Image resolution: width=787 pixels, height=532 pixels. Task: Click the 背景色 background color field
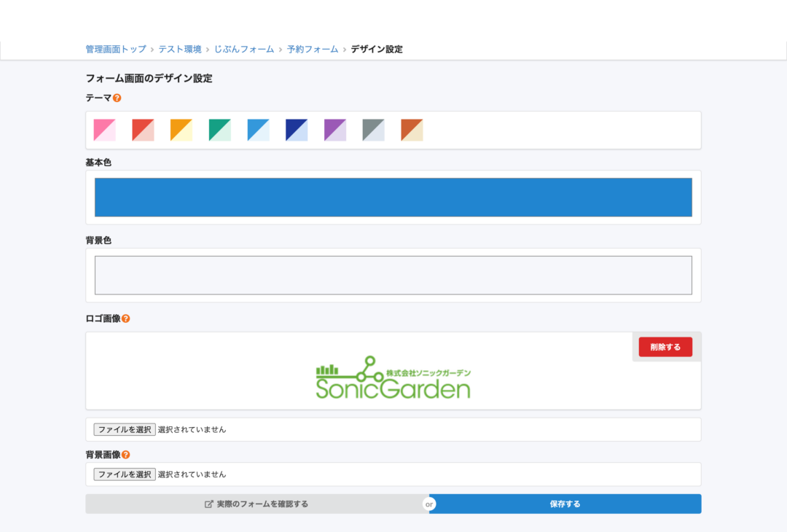pyautogui.click(x=393, y=274)
